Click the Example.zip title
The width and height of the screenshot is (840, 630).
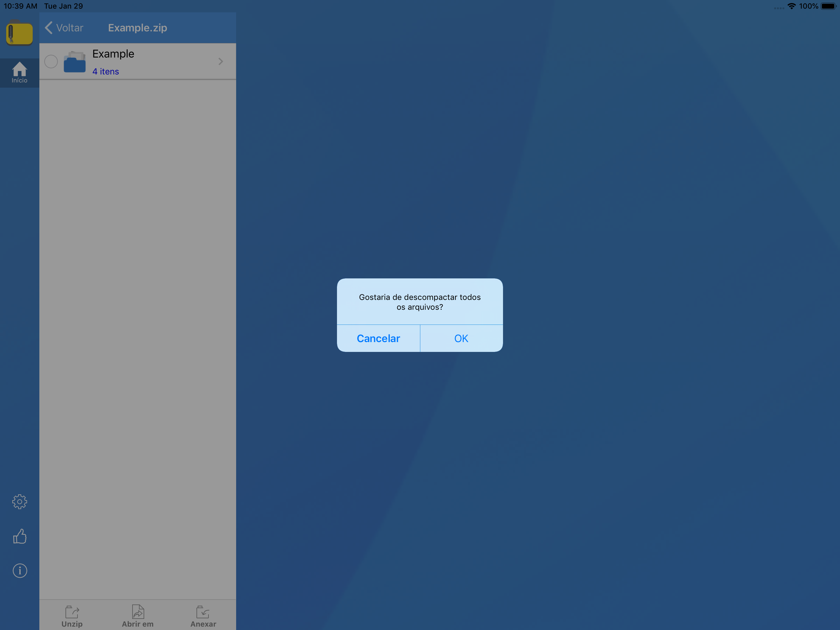[x=137, y=28]
